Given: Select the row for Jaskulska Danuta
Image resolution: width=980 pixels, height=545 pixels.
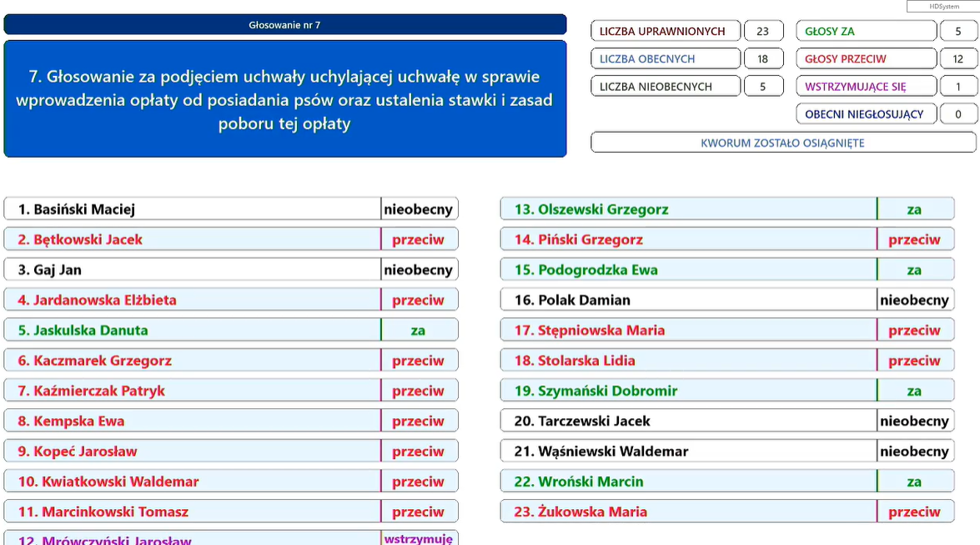Looking at the screenshot, I should pyautogui.click(x=192, y=331).
